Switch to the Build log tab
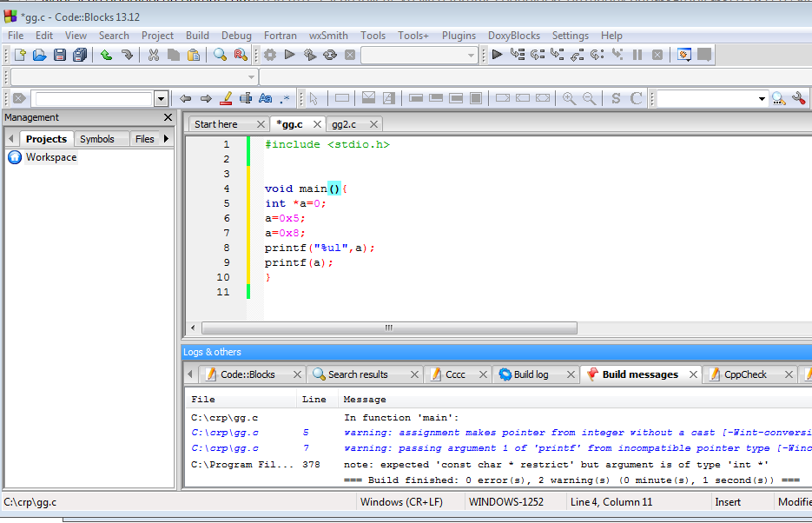 click(x=531, y=374)
